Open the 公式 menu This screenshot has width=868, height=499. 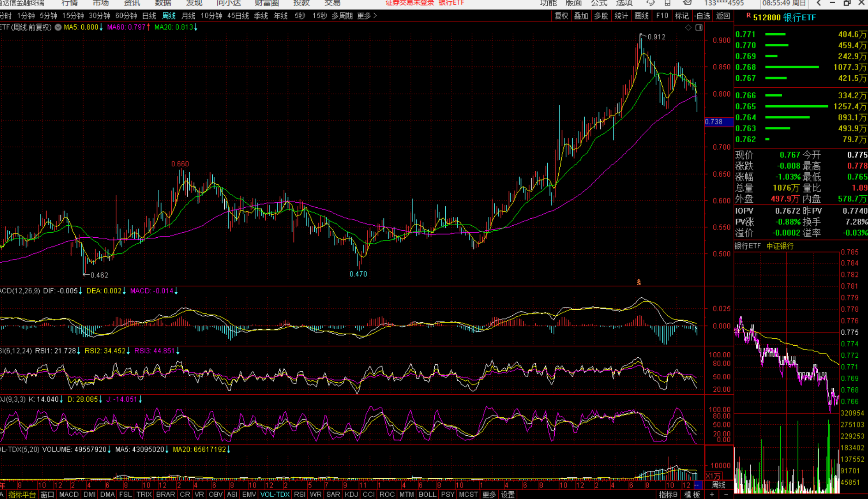click(x=599, y=3)
